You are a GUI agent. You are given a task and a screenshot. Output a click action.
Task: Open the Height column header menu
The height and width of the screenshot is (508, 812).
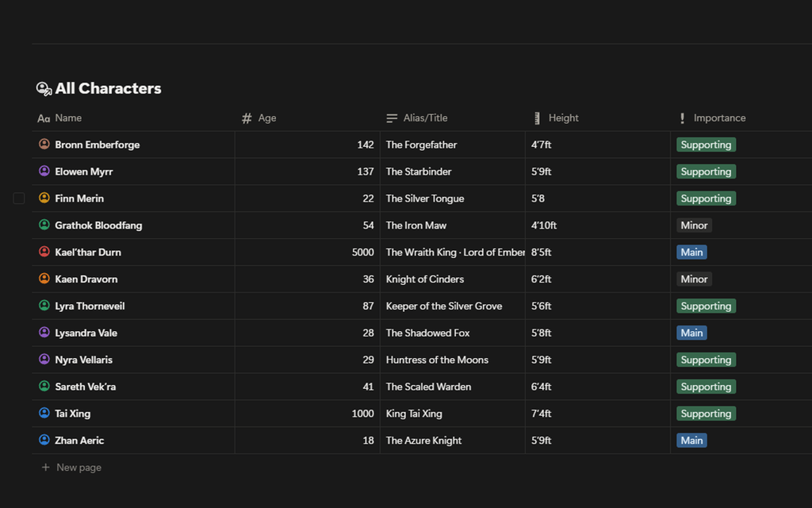point(563,118)
